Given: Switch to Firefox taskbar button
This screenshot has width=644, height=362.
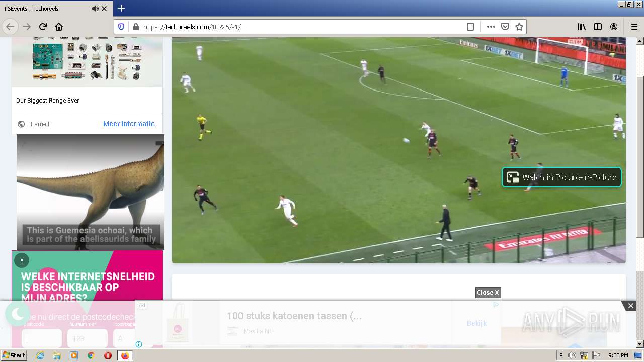Looking at the screenshot, I should pos(125,355).
